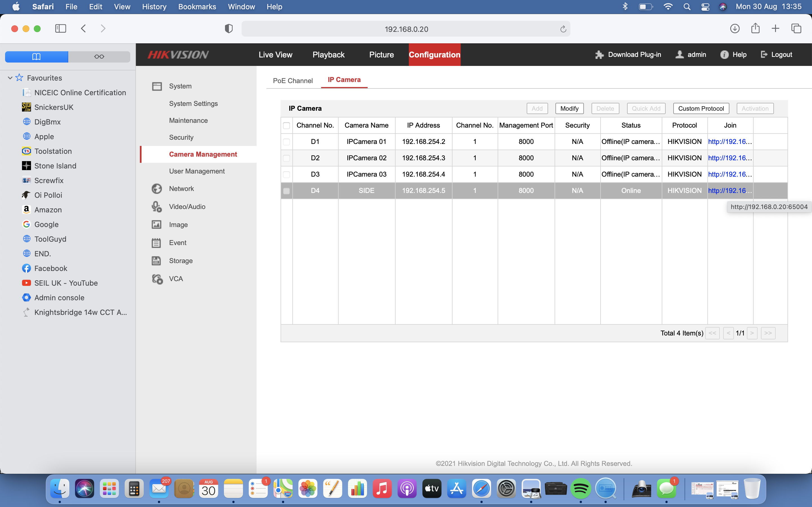Open the Event configuration section
This screenshot has width=812, height=507.
click(178, 243)
